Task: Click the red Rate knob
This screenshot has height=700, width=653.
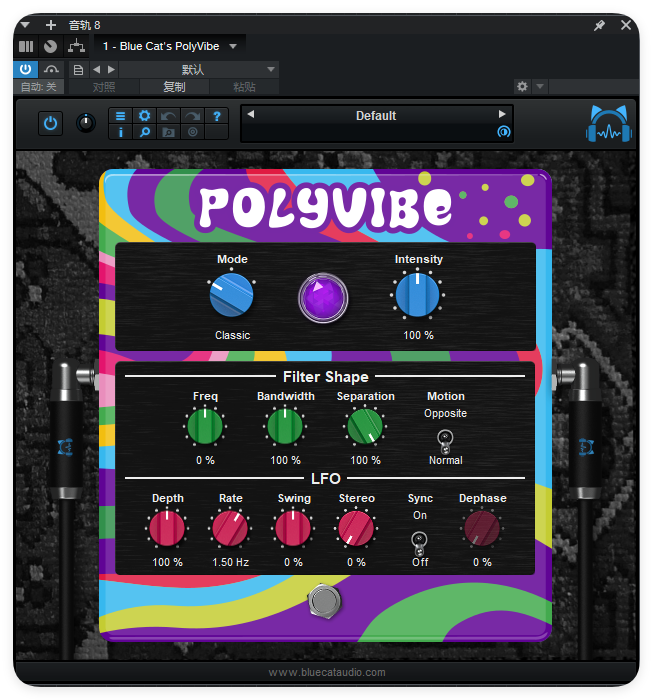Action: click(230, 529)
